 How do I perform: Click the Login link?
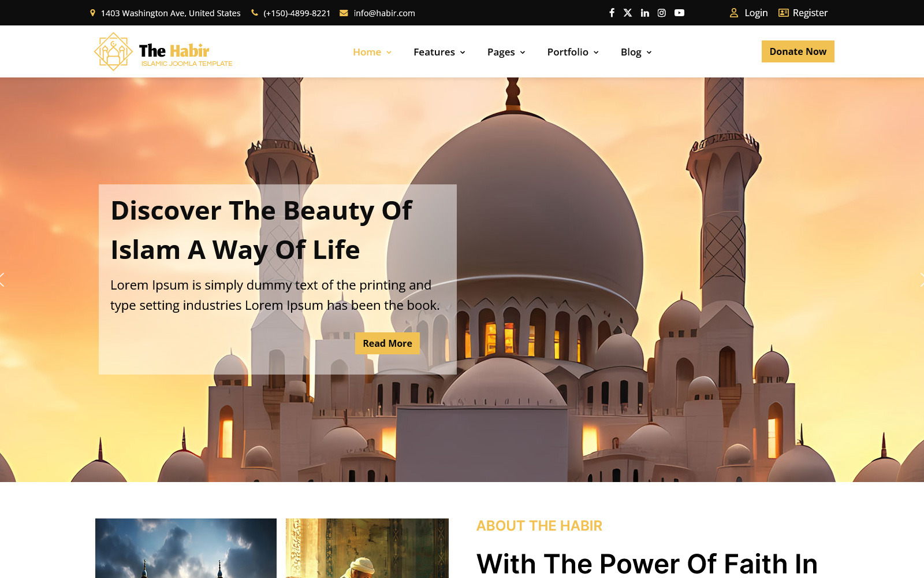click(757, 12)
